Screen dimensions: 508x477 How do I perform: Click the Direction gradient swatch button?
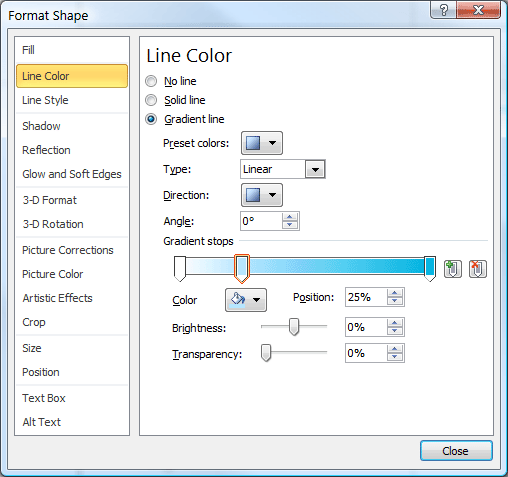click(x=262, y=195)
